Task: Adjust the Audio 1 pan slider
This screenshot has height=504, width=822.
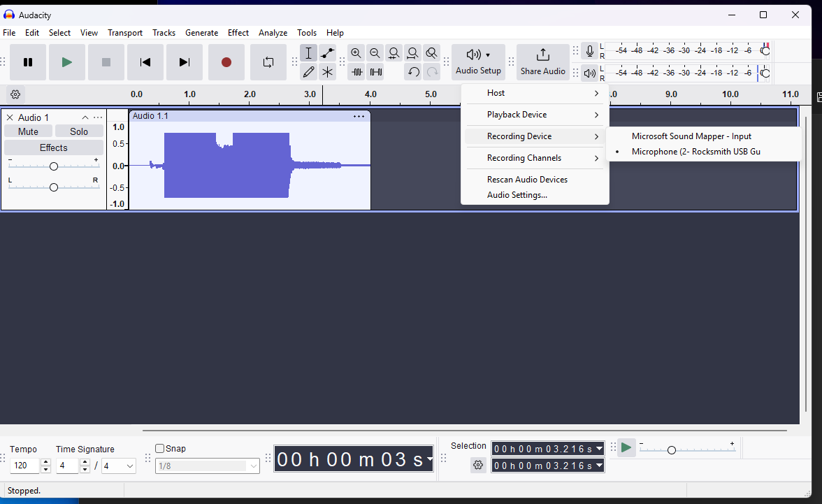Action: pos(53,187)
